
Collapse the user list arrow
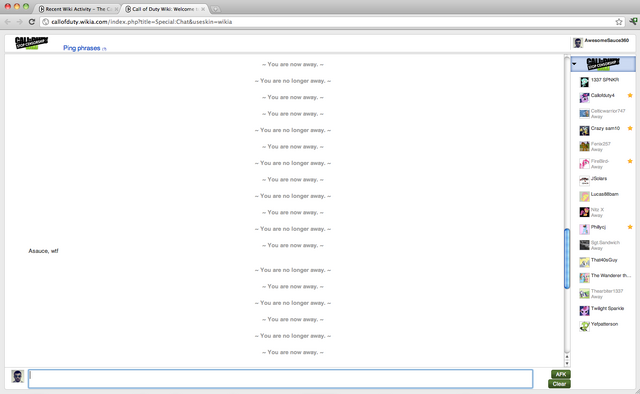click(x=574, y=64)
